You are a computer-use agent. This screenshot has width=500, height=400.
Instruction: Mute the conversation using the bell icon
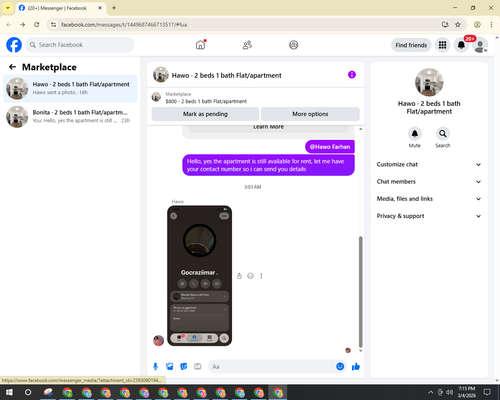[x=415, y=134]
